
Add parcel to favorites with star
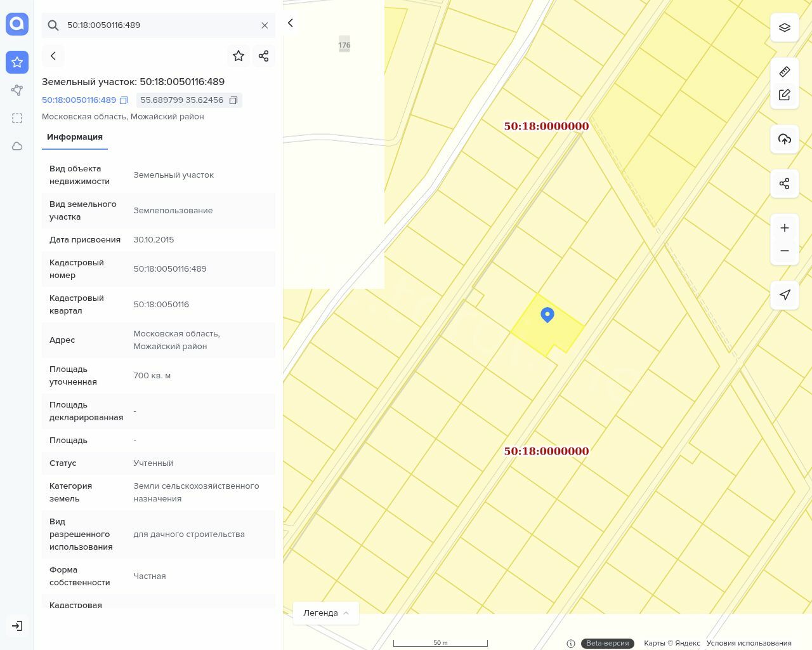(x=239, y=56)
